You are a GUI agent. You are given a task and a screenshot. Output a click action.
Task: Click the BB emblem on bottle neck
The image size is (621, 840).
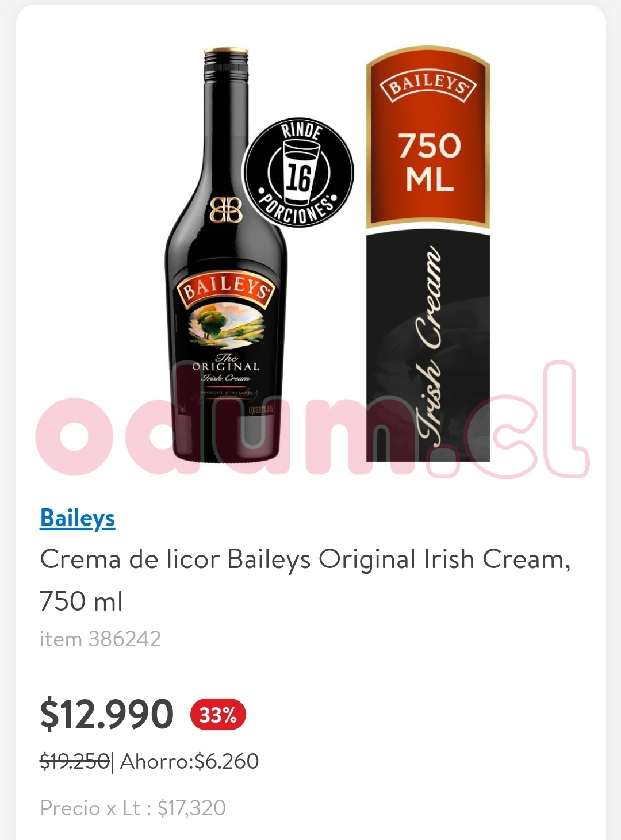226,210
